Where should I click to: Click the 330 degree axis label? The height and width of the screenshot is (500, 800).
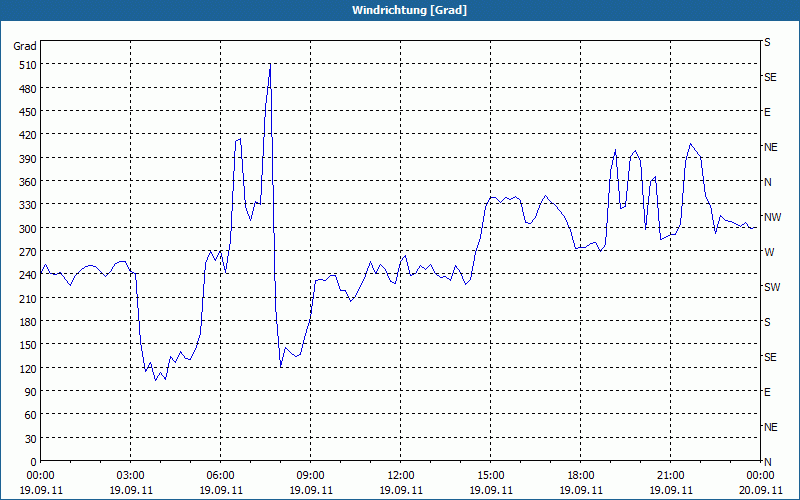coord(28,205)
